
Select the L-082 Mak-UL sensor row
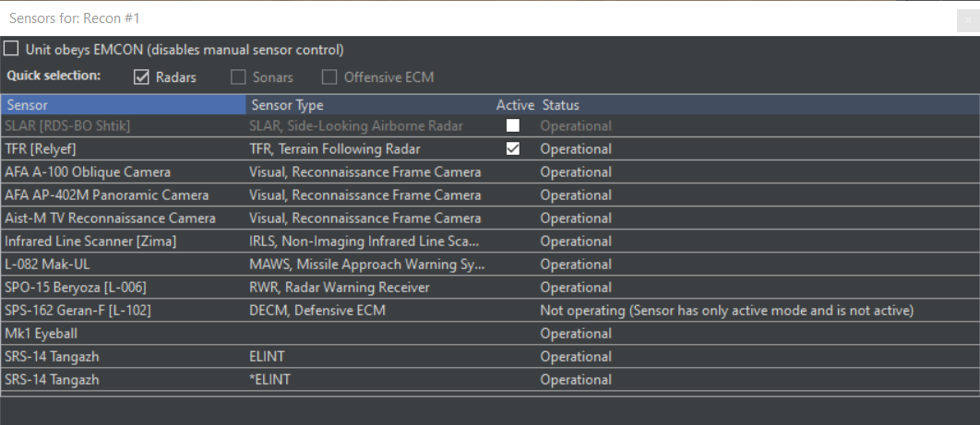click(x=50, y=265)
